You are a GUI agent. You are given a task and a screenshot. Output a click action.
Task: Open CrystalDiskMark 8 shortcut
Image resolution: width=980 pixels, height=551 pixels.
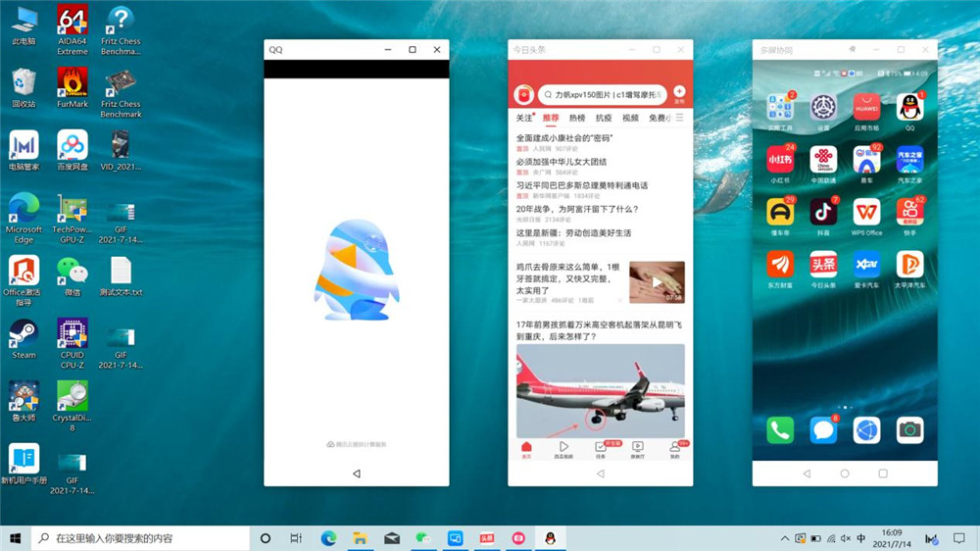73,406
